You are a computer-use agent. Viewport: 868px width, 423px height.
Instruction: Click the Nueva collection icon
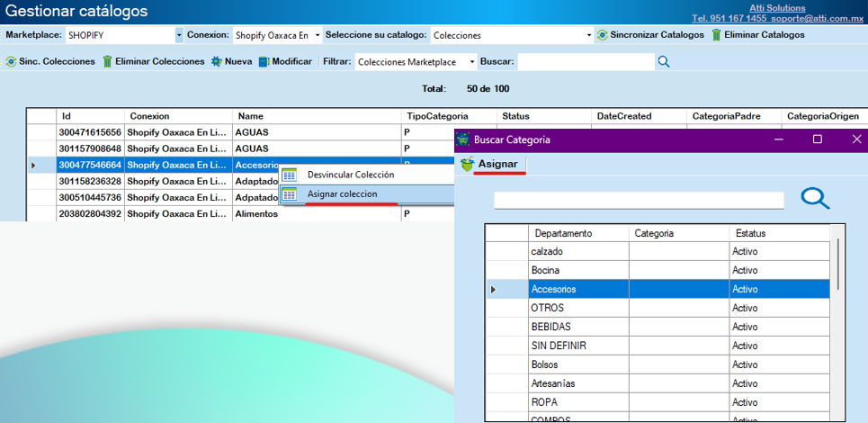[x=217, y=62]
